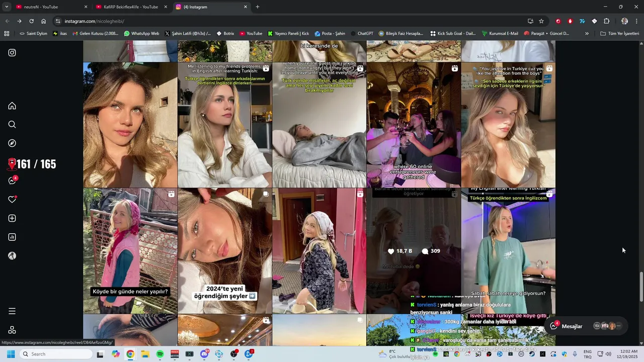This screenshot has width=644, height=362.
Task: Click the taskbar date and time clock
Action: 629,354
